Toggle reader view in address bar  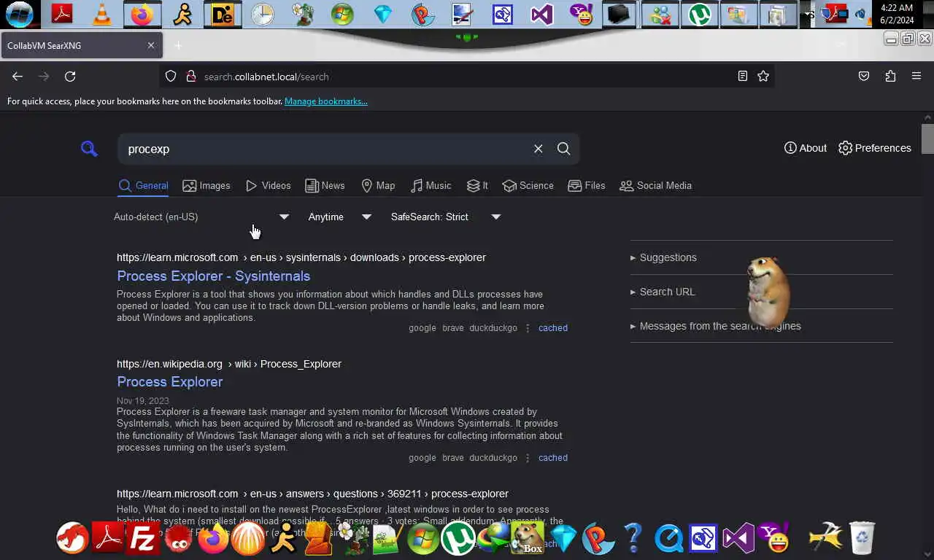[x=743, y=76]
